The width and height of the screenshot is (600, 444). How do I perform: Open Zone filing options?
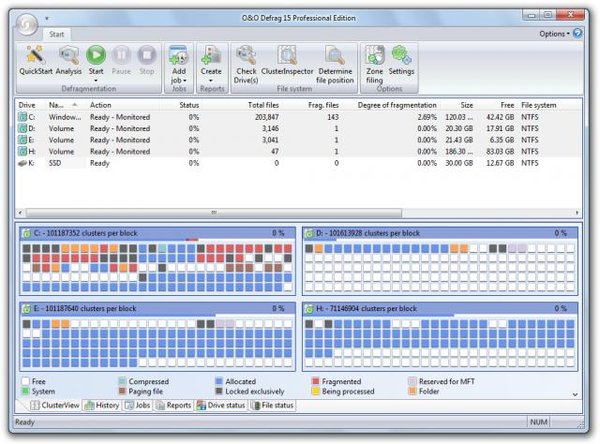tap(374, 64)
